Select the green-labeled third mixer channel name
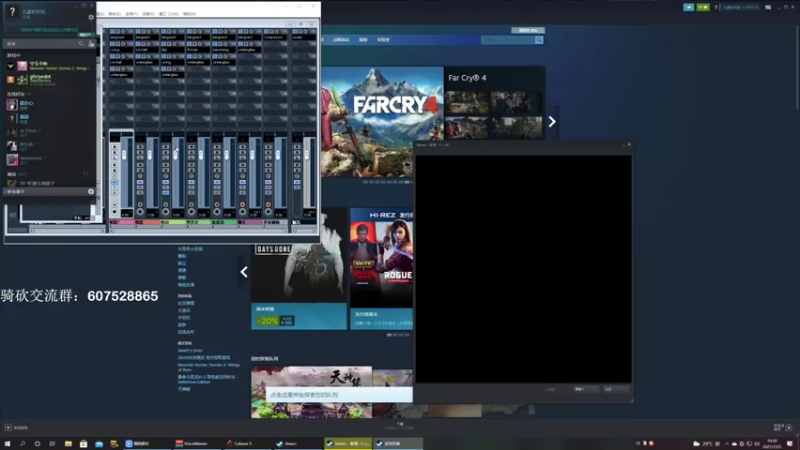The width and height of the screenshot is (800, 450). (x=172, y=222)
